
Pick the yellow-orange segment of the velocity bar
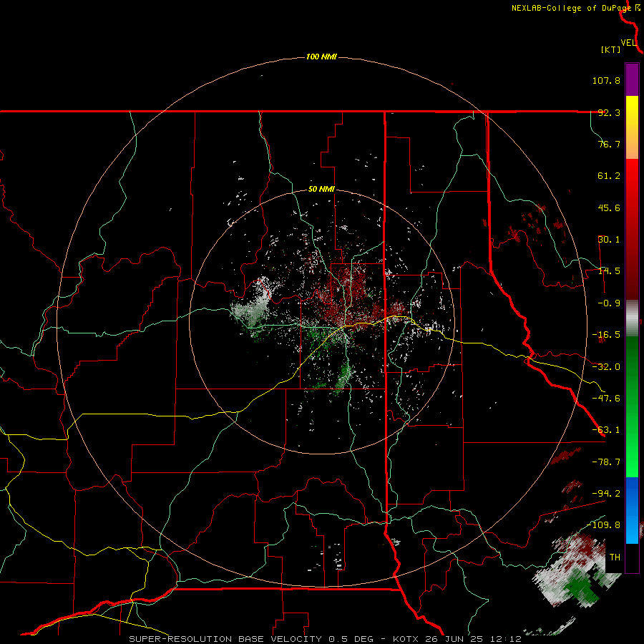point(632,127)
